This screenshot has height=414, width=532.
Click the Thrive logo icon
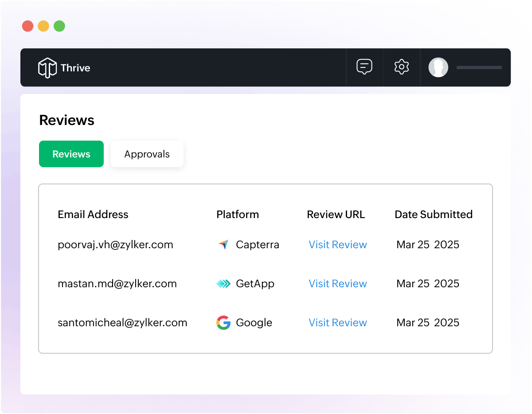pyautogui.click(x=47, y=67)
